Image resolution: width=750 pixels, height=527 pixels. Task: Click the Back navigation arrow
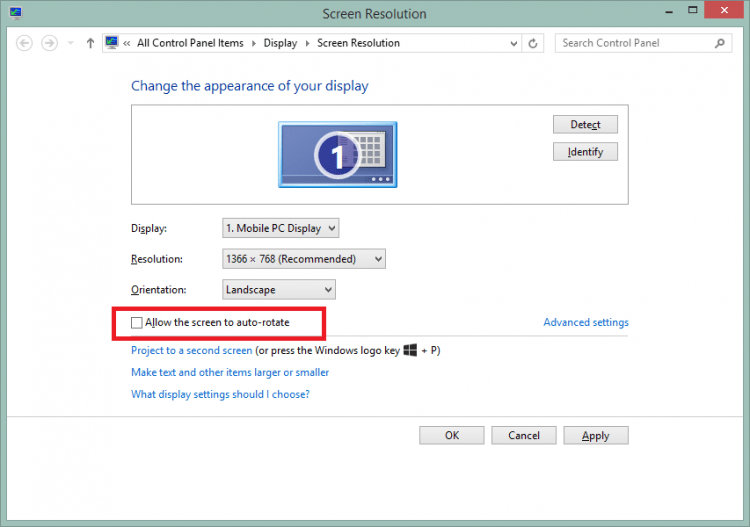click(24, 43)
